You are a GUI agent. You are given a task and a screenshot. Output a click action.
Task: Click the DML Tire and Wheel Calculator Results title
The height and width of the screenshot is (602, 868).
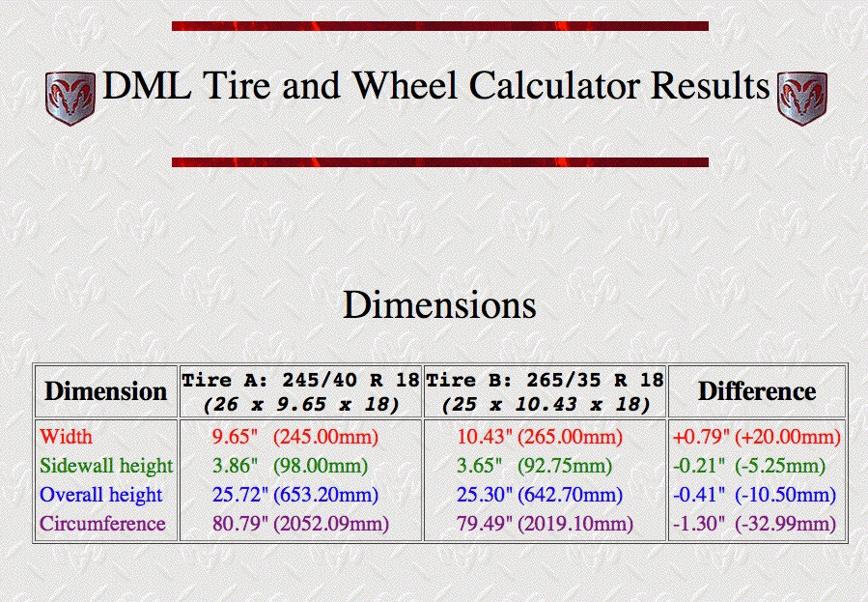435,86
